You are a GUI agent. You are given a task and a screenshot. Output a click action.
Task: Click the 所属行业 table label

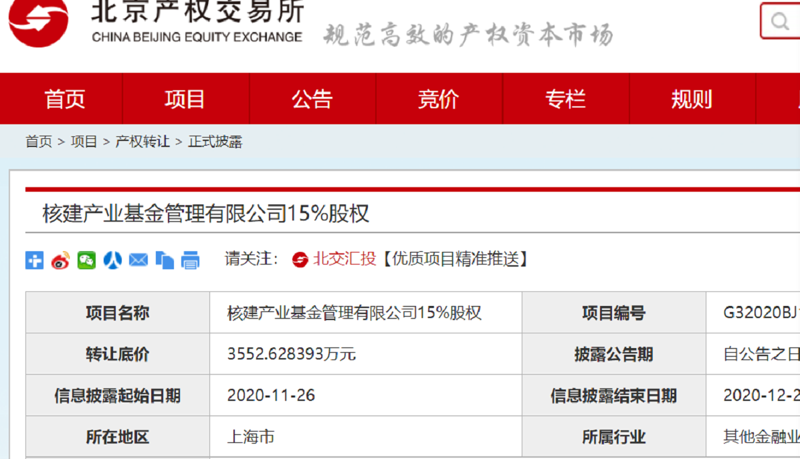pyautogui.click(x=614, y=437)
